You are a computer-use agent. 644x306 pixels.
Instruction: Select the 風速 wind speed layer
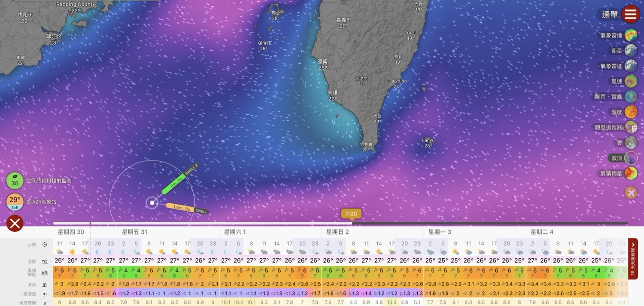click(631, 81)
